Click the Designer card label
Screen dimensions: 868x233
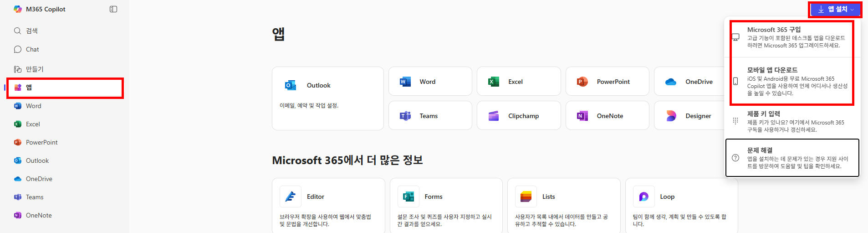pos(699,116)
